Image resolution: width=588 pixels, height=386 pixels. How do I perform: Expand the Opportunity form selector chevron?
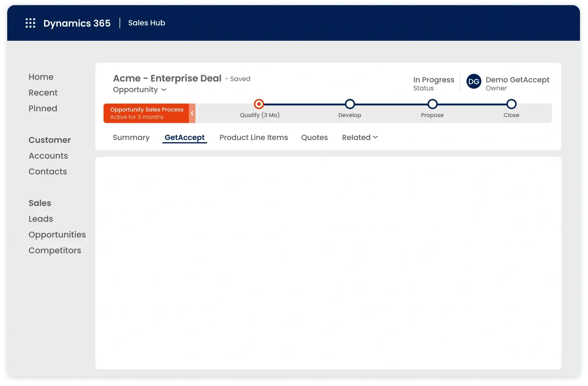click(x=163, y=90)
